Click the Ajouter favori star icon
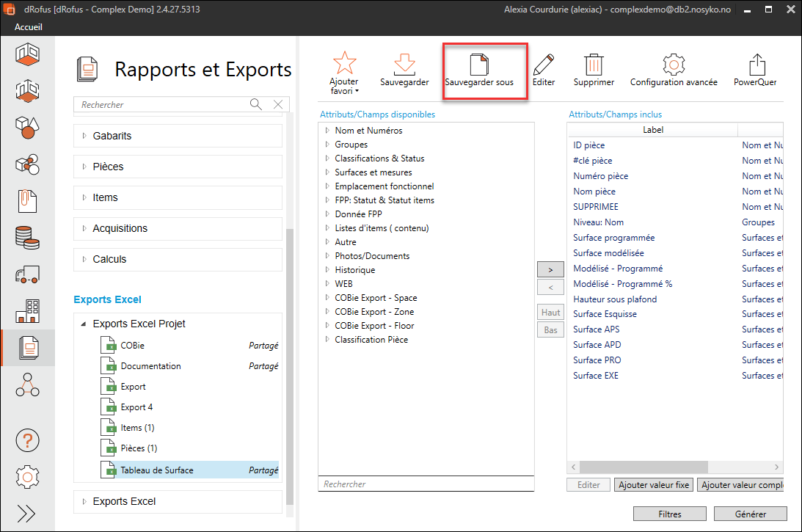This screenshot has width=802, height=532. tap(343, 64)
